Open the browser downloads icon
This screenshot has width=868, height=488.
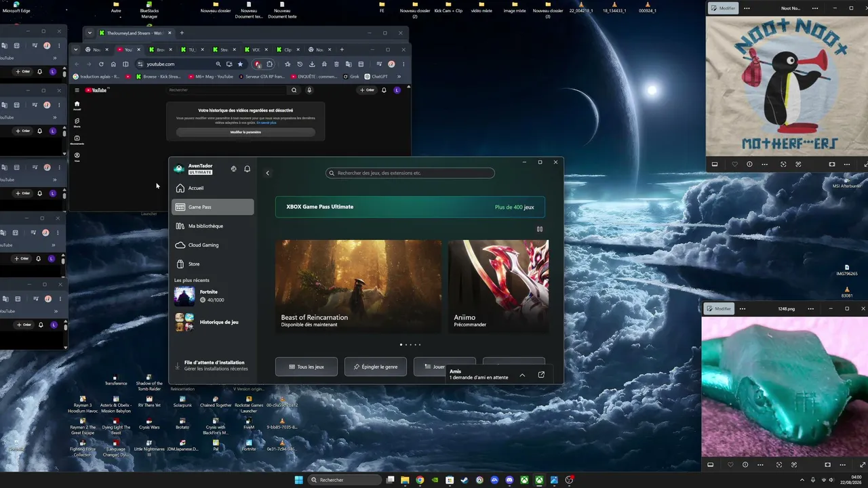[x=312, y=64]
